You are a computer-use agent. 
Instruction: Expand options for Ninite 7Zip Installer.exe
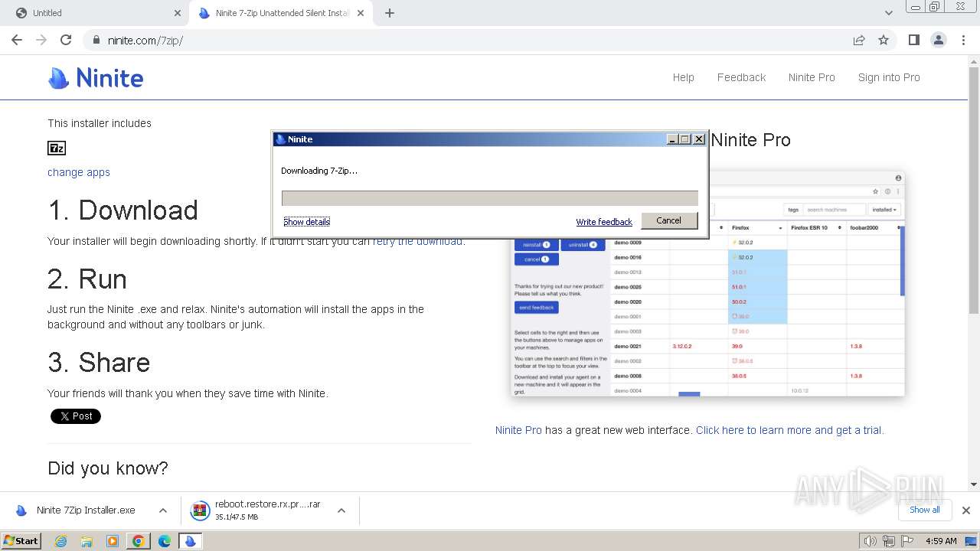pos(163,510)
